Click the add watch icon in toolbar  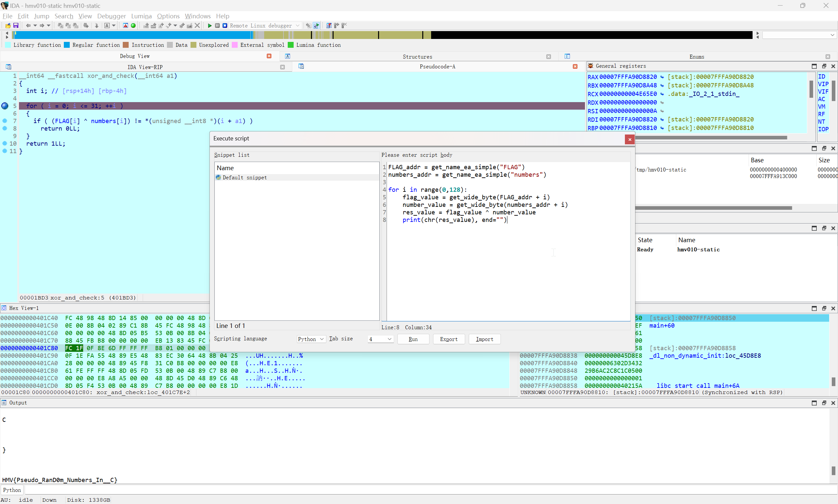pyautogui.click(x=336, y=26)
